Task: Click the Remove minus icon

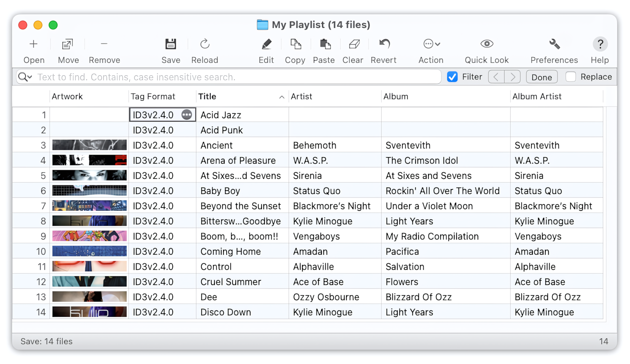Action: 104,44
